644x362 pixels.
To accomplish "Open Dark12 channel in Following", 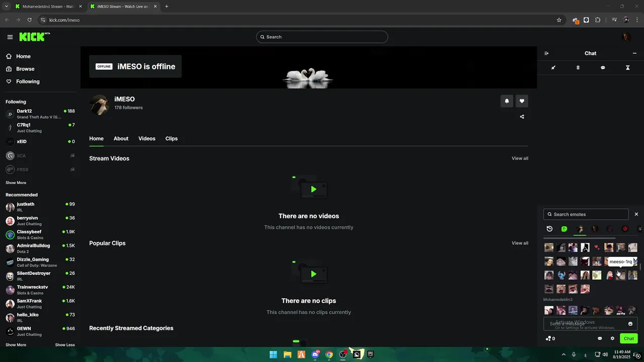I will click(x=40, y=114).
